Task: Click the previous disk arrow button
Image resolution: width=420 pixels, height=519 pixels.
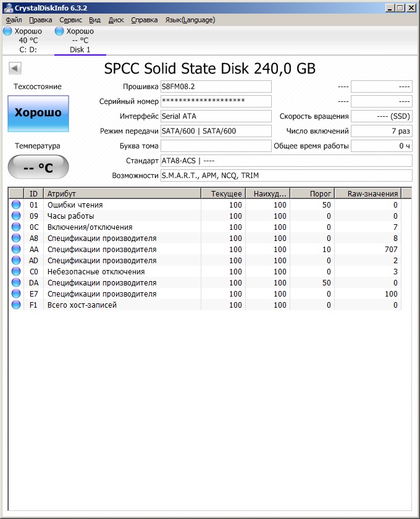Action: click(x=15, y=69)
